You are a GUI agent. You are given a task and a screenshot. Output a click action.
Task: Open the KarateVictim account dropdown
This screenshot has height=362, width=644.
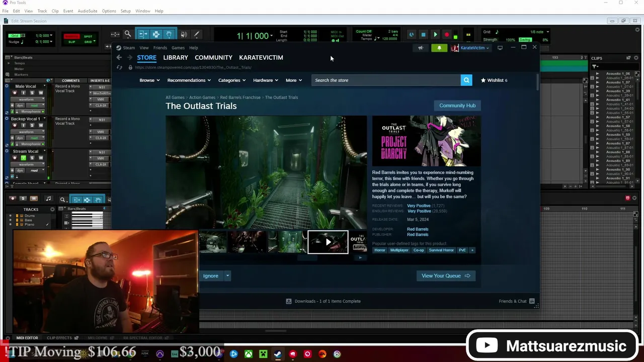pyautogui.click(x=470, y=48)
